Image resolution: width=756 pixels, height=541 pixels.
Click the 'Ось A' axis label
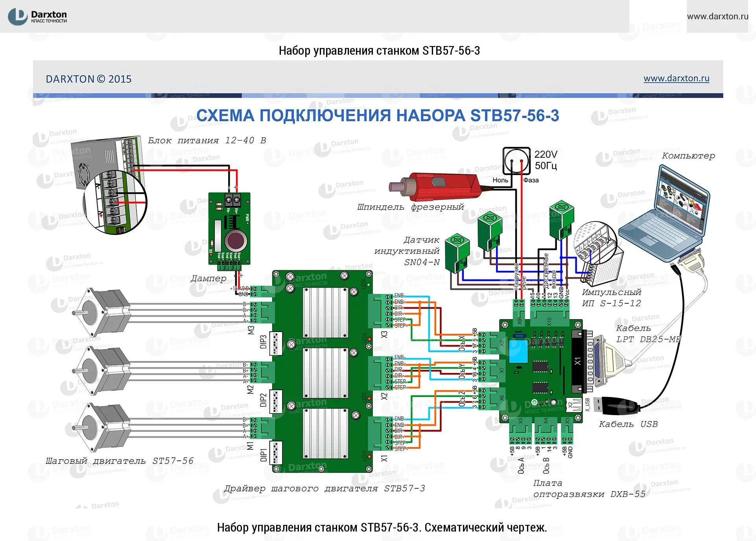click(521, 465)
